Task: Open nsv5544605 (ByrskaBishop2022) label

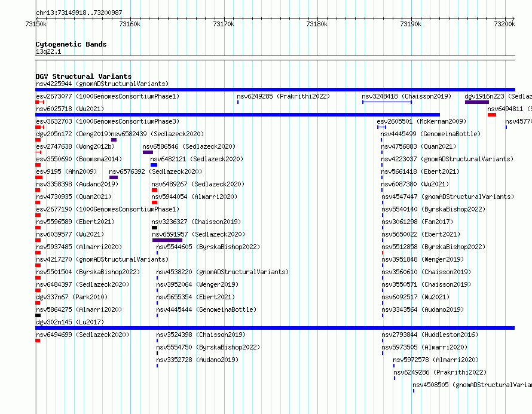Action: pos(208,247)
